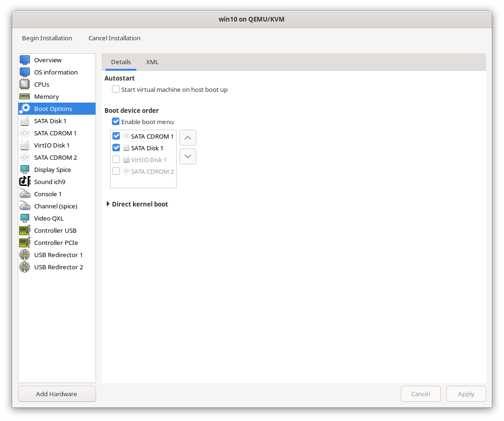Click the USB Redirector 1 icon
The image size is (504, 421).
pos(25,255)
